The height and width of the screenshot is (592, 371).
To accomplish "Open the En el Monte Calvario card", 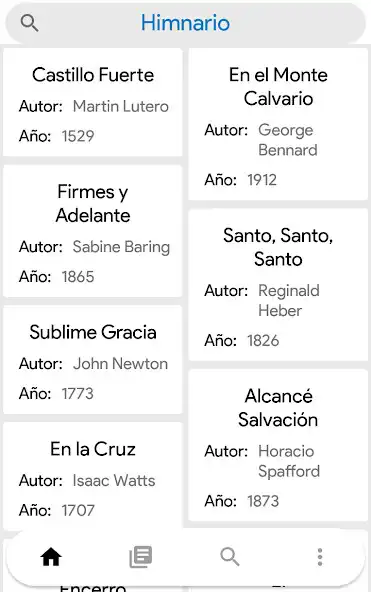I will (278, 124).
